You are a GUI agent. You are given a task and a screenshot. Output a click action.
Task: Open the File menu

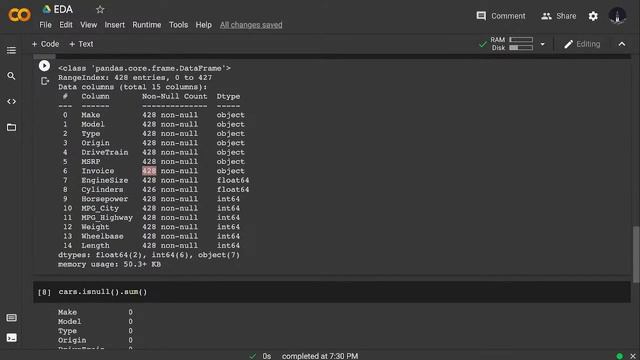(x=45, y=25)
